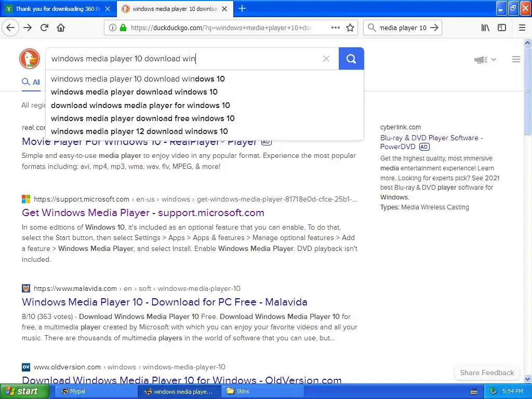Click the system tray safely-remove icon
The width and height of the screenshot is (532, 399).
tap(494, 392)
